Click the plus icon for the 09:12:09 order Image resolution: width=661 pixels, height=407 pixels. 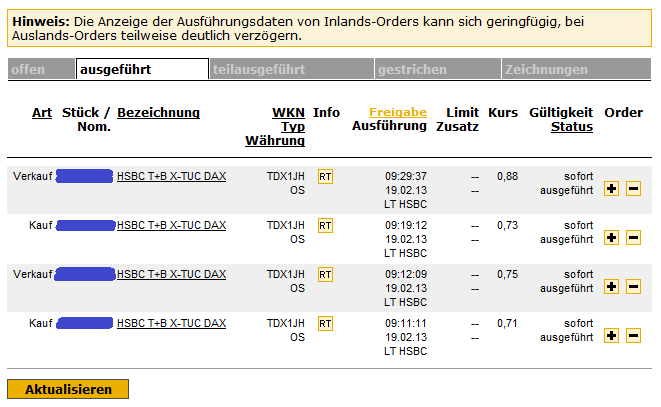pos(612,287)
